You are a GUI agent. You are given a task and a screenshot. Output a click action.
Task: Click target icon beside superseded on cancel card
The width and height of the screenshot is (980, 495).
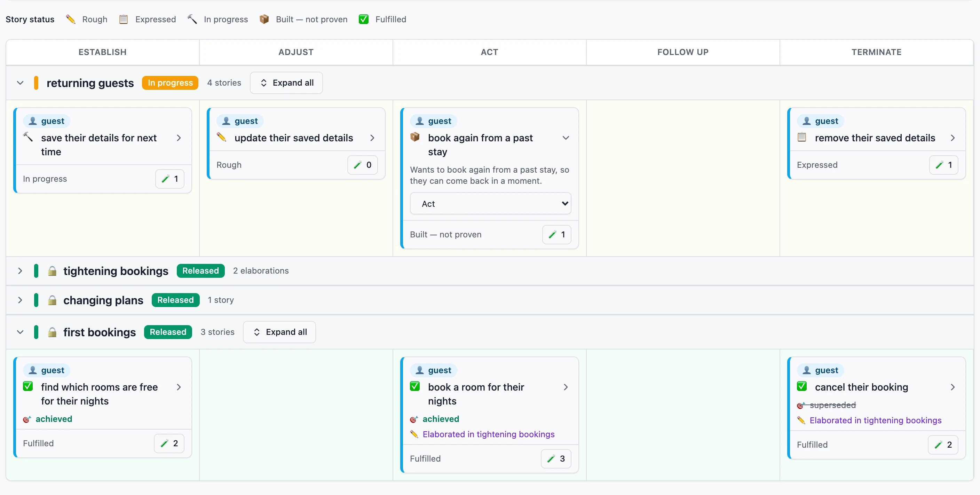[x=800, y=405]
